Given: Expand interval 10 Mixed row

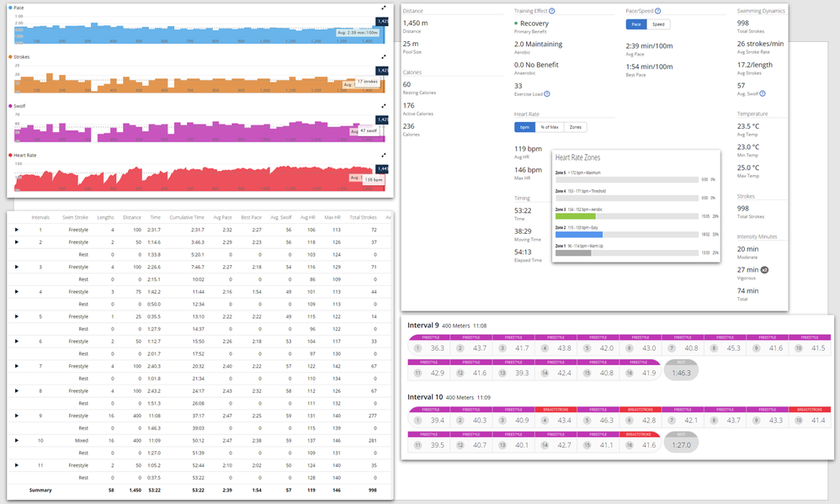Looking at the screenshot, I should tap(17, 440).
